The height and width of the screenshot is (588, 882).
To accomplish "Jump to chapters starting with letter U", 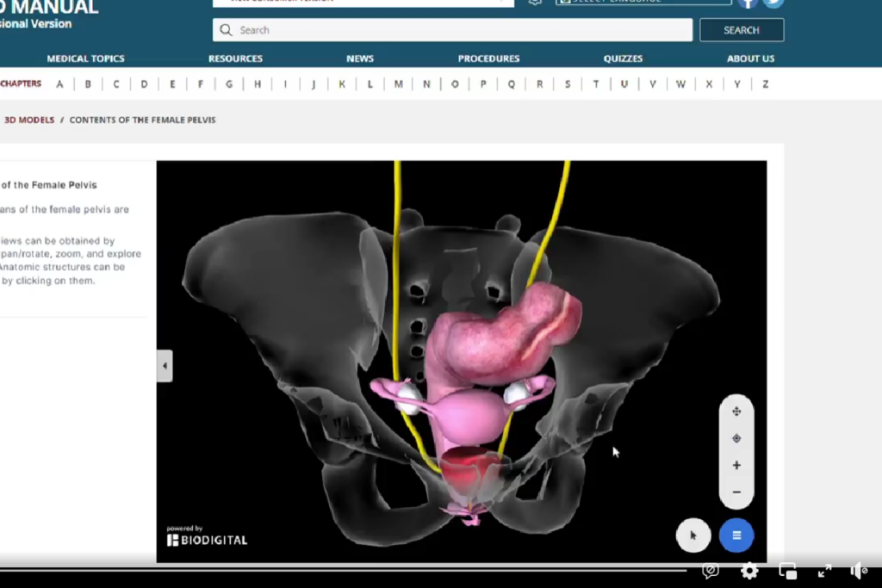I will point(624,84).
